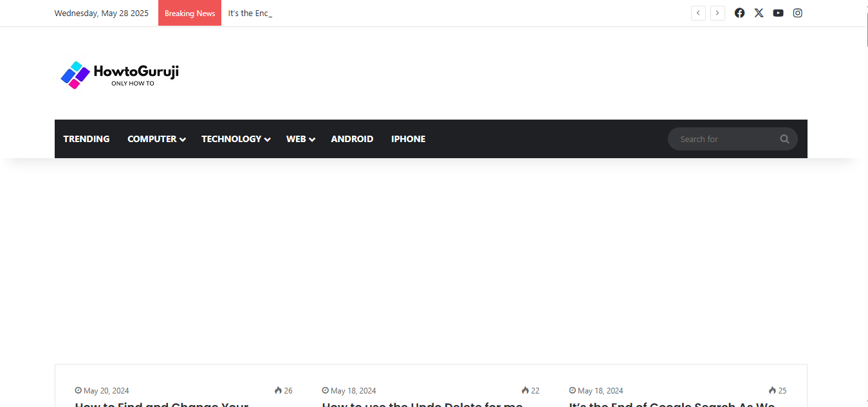Click the flame icon with 26 views
The image size is (868, 407).
[x=278, y=390]
